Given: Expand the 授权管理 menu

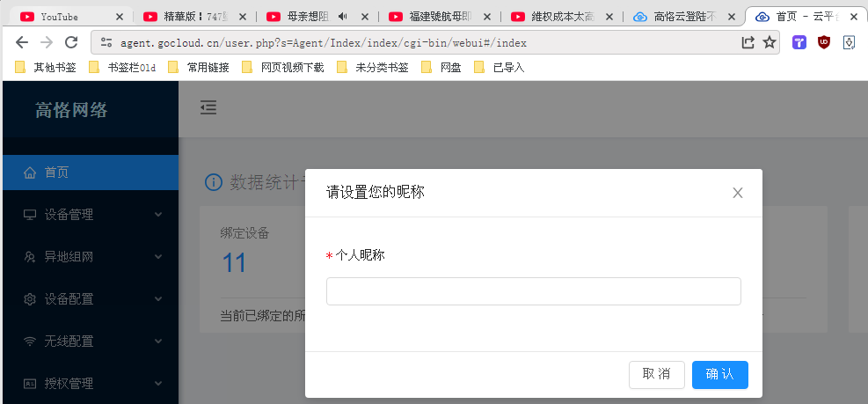Looking at the screenshot, I should click(x=91, y=383).
